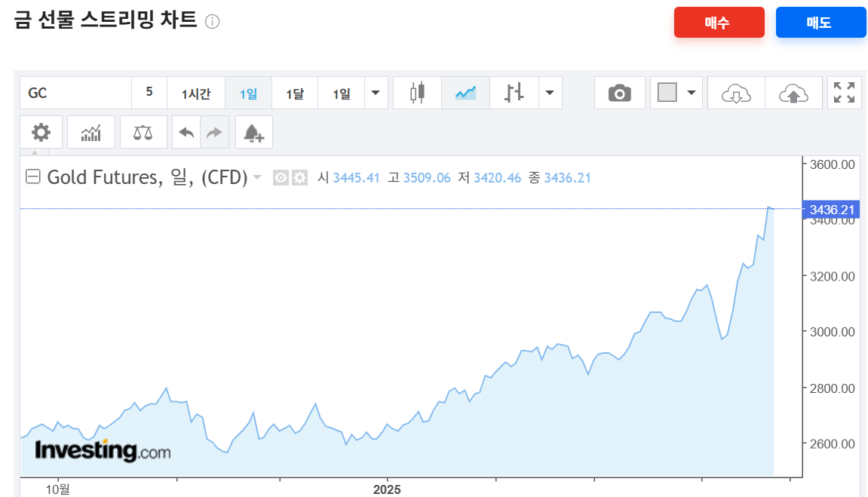Open the compare scales icon
This screenshot has height=497, width=868.
coord(143,132)
